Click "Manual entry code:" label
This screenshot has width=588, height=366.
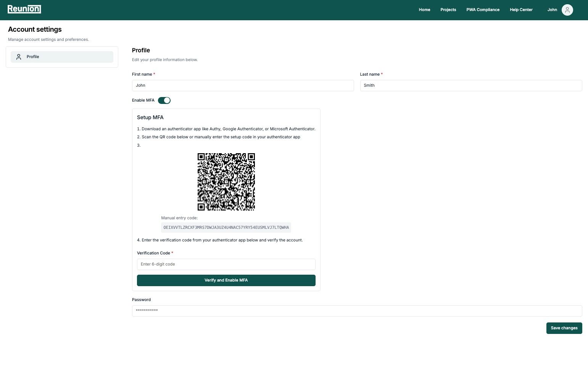pyautogui.click(x=179, y=218)
